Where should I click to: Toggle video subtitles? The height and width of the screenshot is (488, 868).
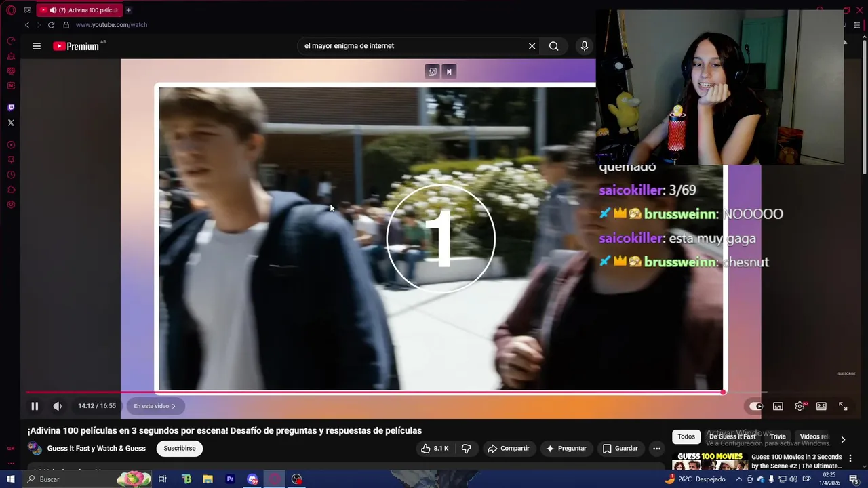(x=778, y=406)
